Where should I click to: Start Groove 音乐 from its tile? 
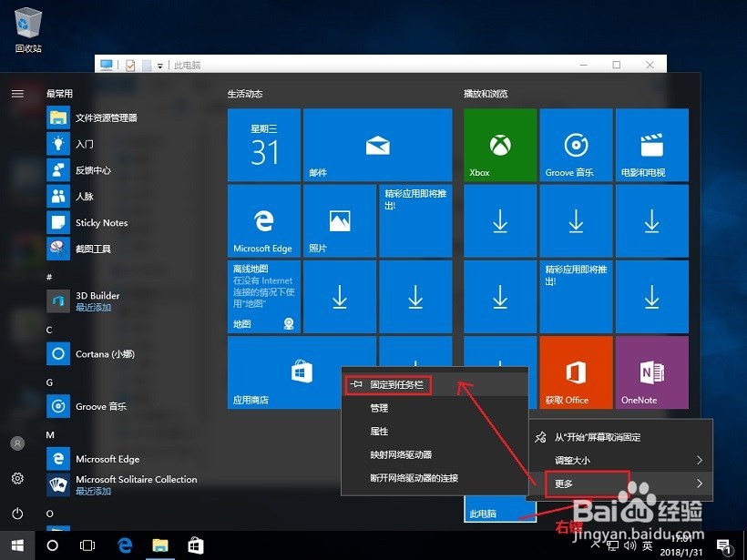click(575, 144)
